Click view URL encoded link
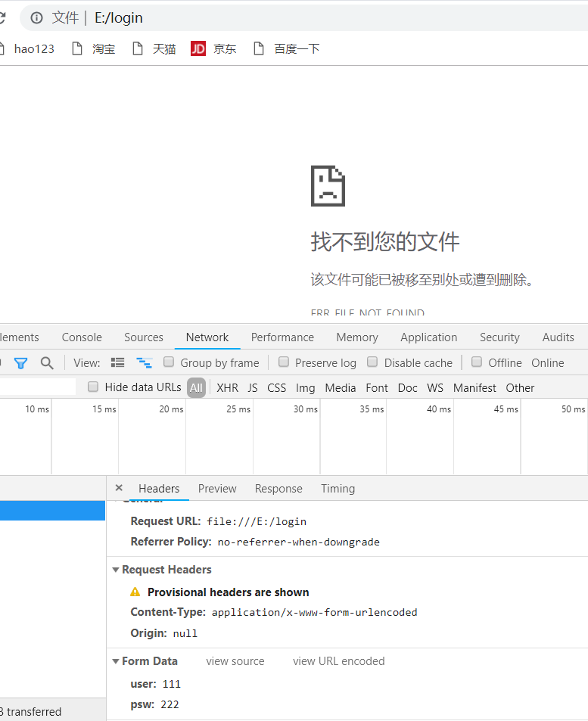This screenshot has height=721, width=588. coord(338,660)
